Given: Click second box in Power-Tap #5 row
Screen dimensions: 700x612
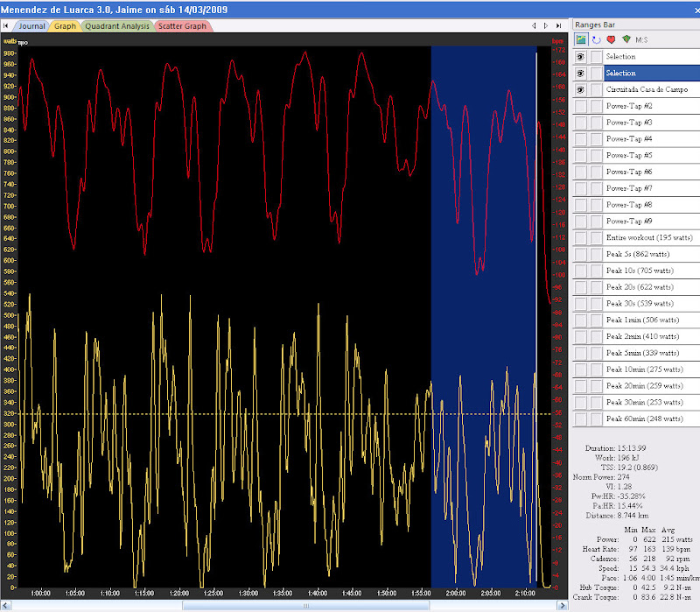Looking at the screenshot, I should pos(597,156).
